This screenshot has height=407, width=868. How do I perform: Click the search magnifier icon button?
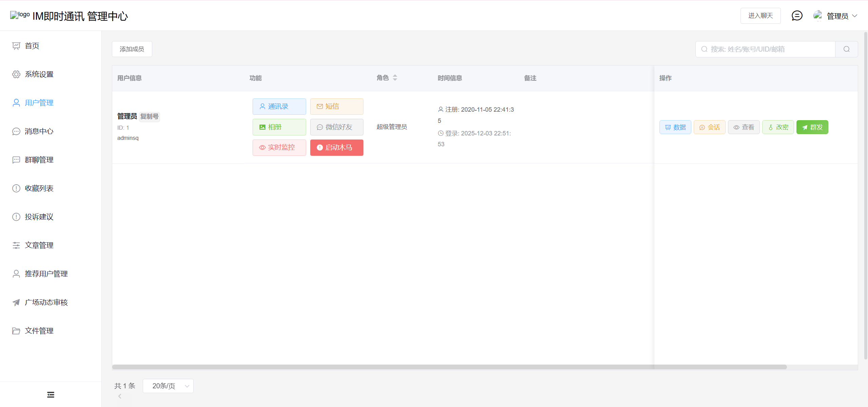click(846, 49)
